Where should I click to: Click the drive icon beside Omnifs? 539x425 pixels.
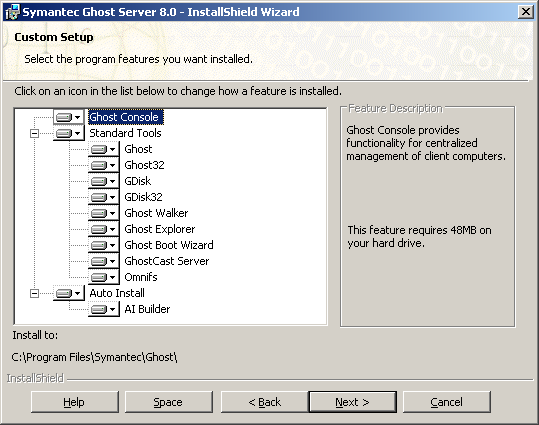pyautogui.click(x=104, y=277)
